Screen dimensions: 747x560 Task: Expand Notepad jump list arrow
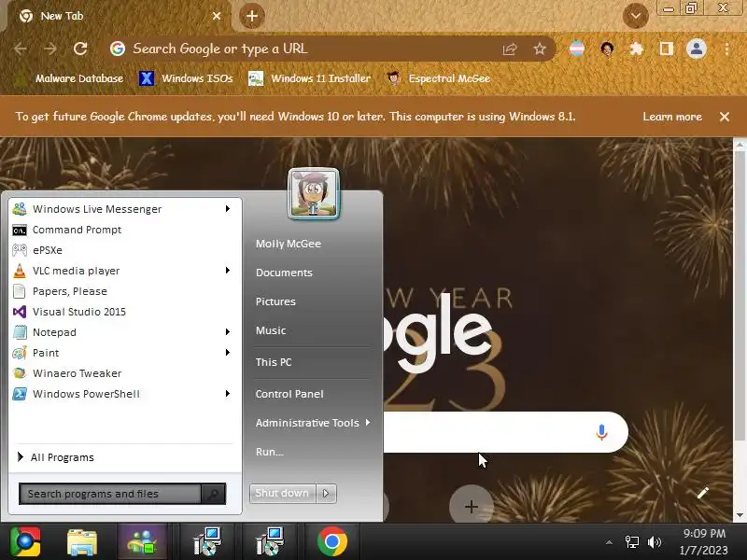(x=228, y=332)
